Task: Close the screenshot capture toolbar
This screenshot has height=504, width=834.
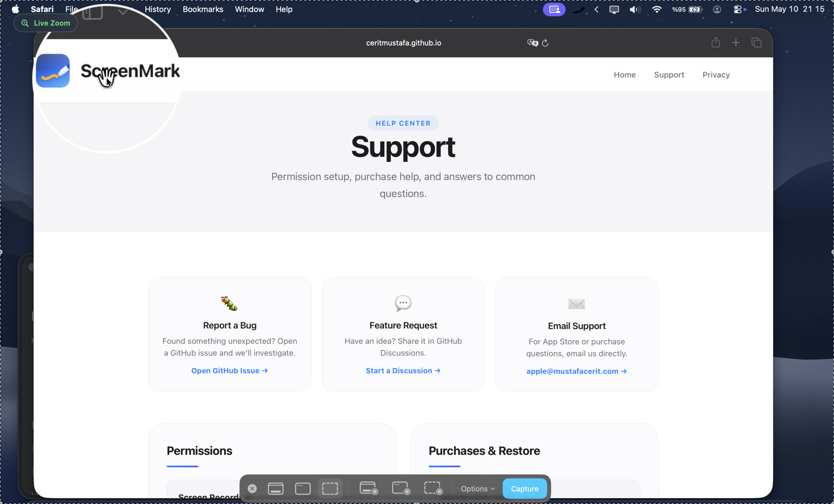Action: 252,489
